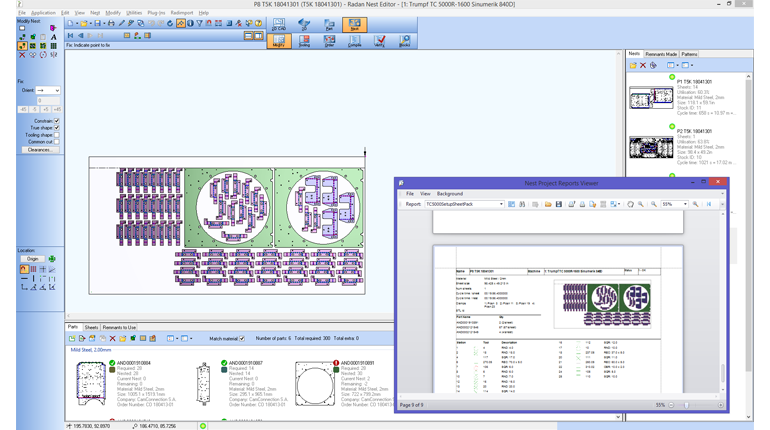Open the Orient direction dropdown
The width and height of the screenshot is (770, 430).
(x=48, y=90)
